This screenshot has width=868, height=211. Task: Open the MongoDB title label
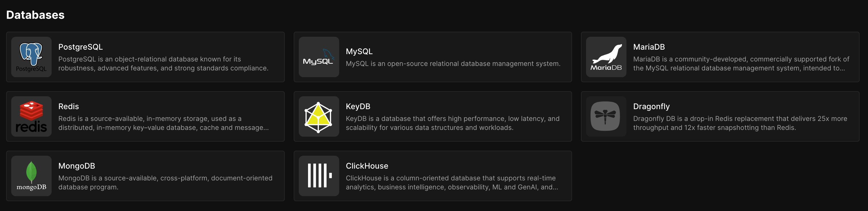(x=77, y=166)
